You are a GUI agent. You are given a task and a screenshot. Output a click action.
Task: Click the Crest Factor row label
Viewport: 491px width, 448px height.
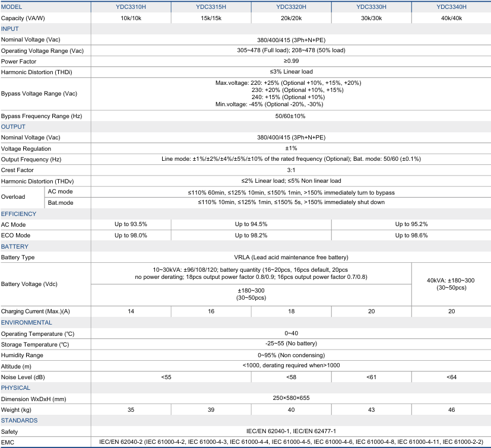click(17, 170)
